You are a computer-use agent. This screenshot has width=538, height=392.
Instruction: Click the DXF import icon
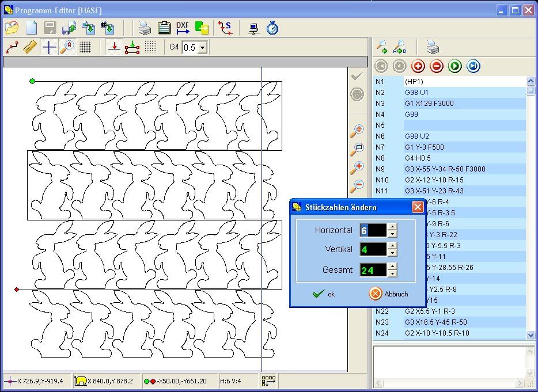pyautogui.click(x=183, y=27)
